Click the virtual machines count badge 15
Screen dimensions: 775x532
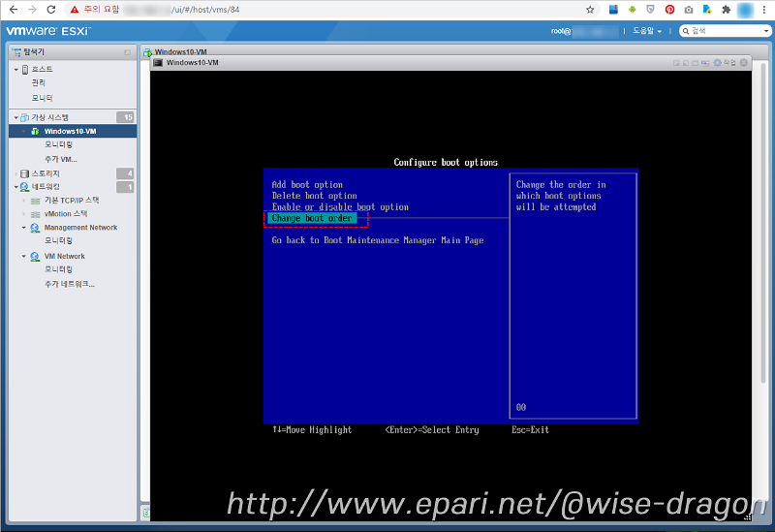(x=125, y=117)
